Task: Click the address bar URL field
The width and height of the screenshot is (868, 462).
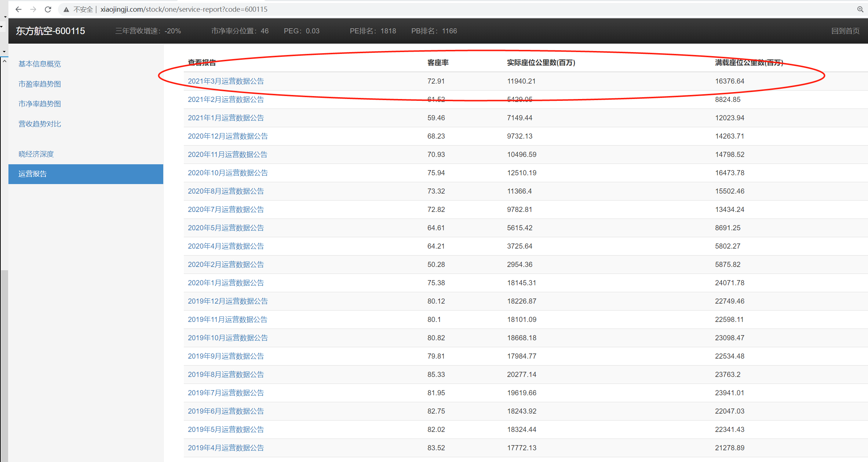Action: [183, 10]
